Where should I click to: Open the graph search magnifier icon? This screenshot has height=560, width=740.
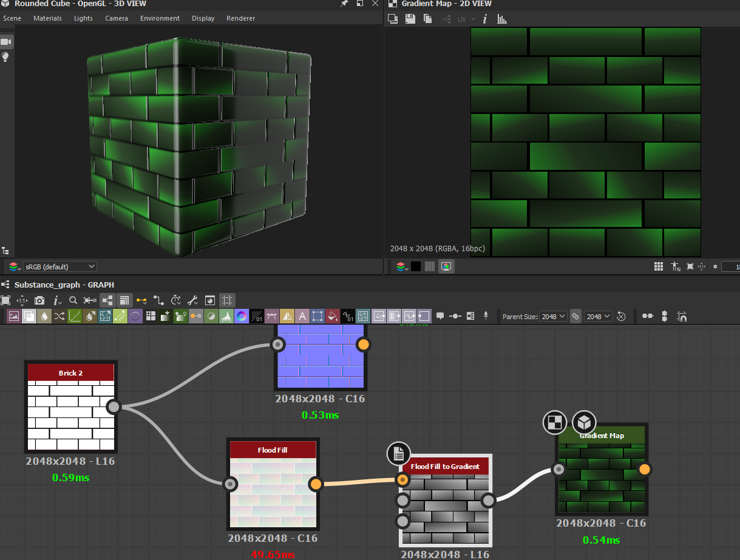tap(73, 300)
